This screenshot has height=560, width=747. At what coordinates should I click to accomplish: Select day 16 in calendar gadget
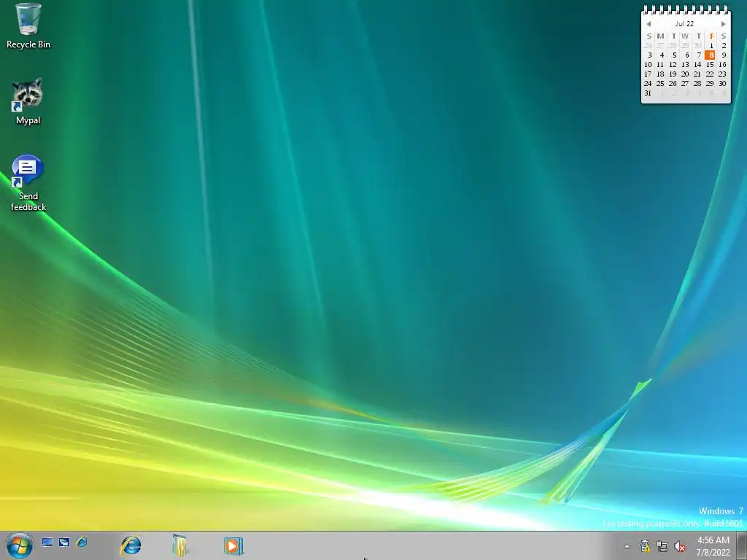722,65
